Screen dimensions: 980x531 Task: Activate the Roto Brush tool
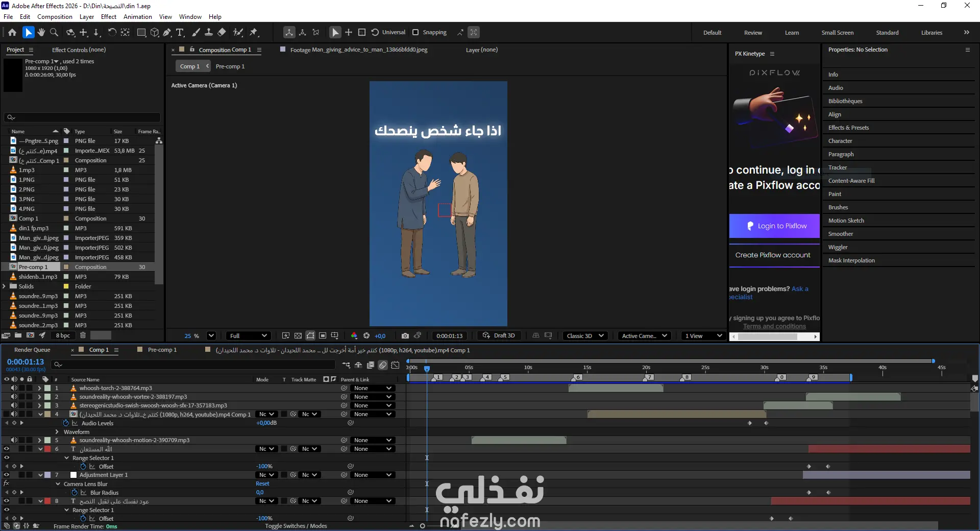(x=238, y=32)
